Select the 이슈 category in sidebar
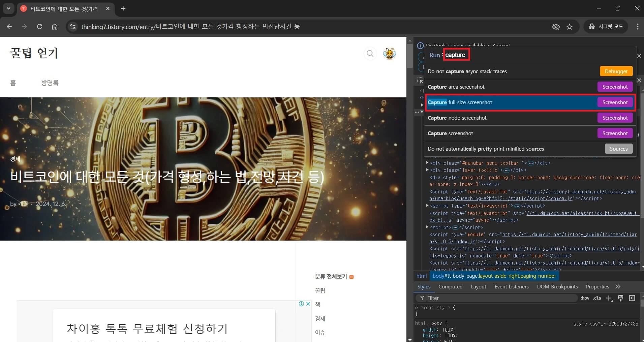644x342 pixels. pos(320,333)
